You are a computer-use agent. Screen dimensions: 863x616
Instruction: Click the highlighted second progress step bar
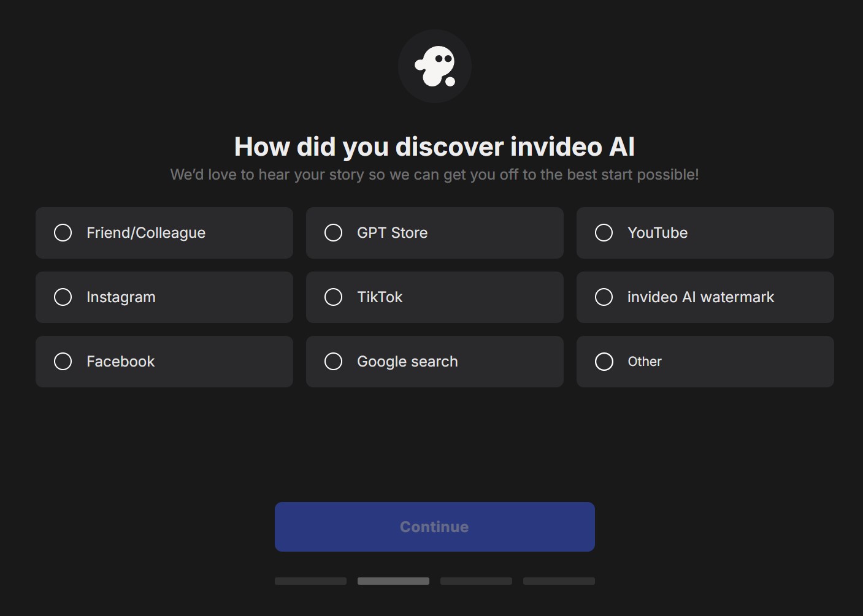point(393,581)
